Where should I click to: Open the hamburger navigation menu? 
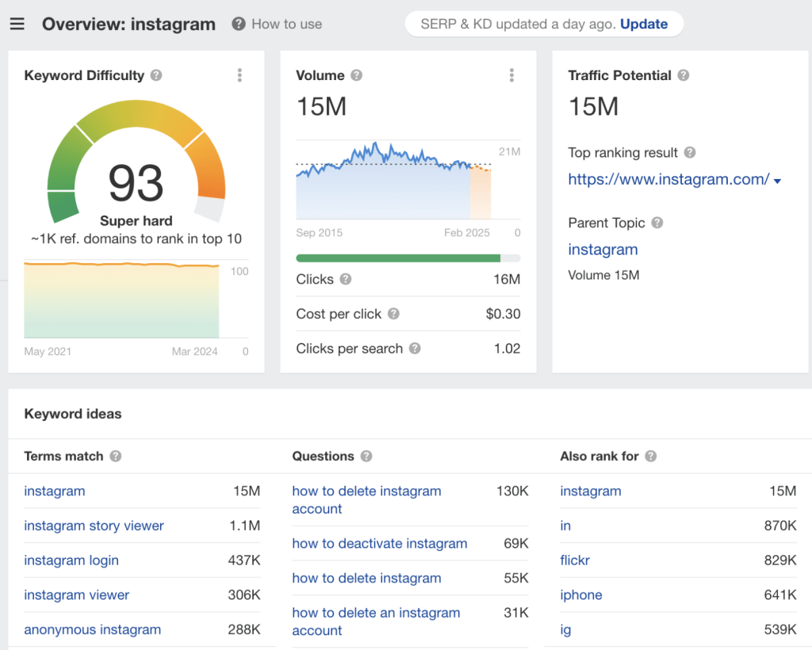click(17, 24)
